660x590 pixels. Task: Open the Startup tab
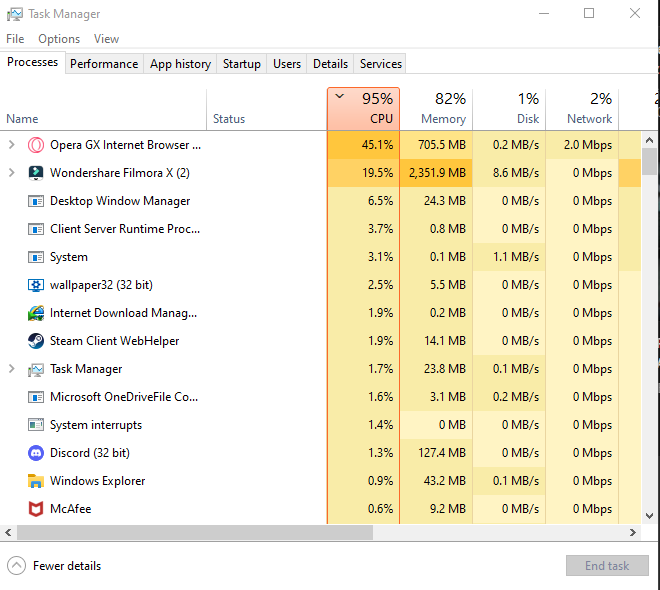click(241, 64)
